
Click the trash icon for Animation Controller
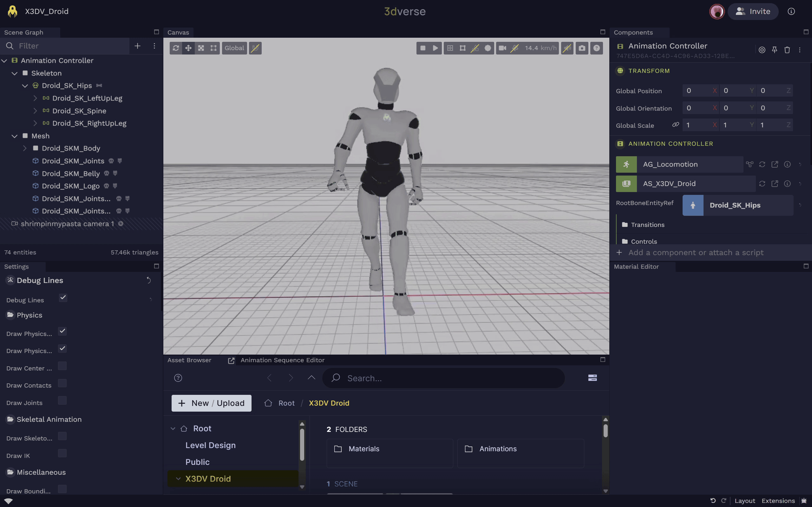coord(787,50)
